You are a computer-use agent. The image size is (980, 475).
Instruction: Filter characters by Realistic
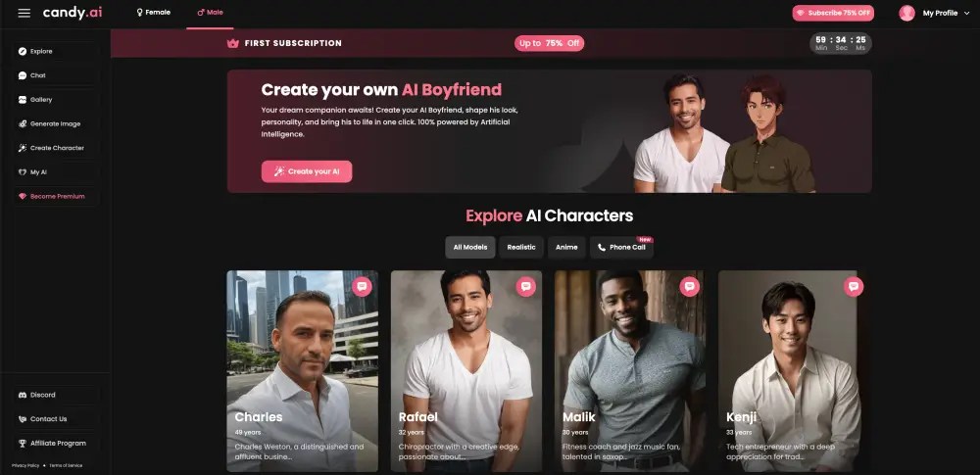[521, 247]
